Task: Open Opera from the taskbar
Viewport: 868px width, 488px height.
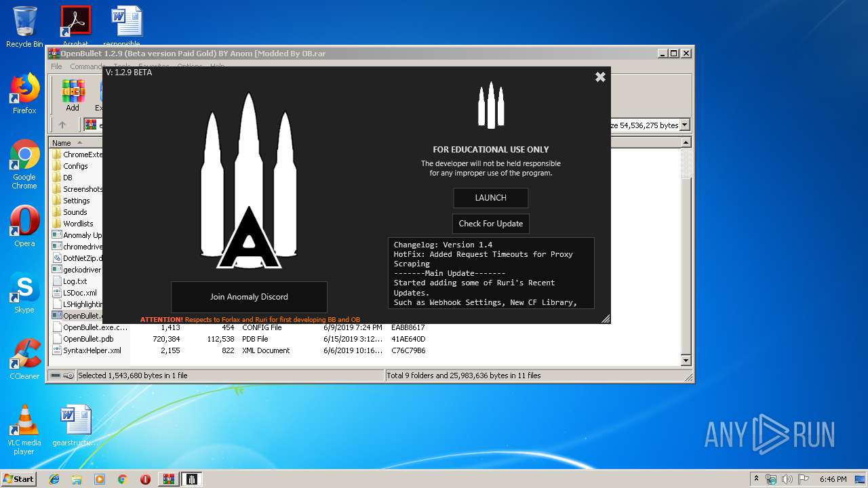Action: (x=145, y=479)
